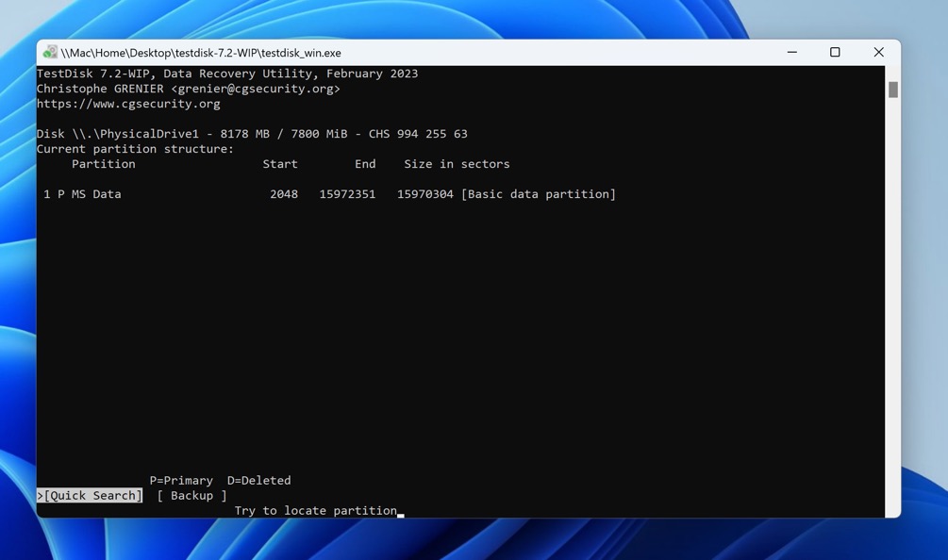
Task: Minimize the TestDisk console window
Action: tap(792, 53)
